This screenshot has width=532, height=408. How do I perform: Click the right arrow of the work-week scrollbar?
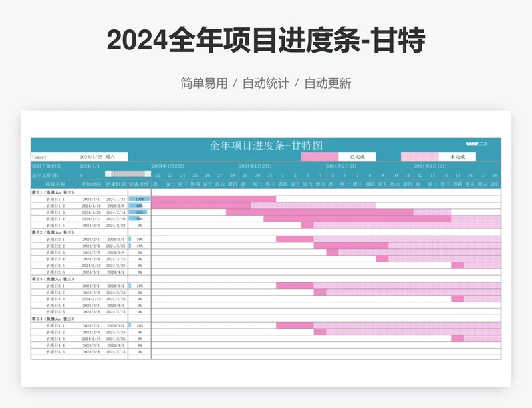point(148,174)
